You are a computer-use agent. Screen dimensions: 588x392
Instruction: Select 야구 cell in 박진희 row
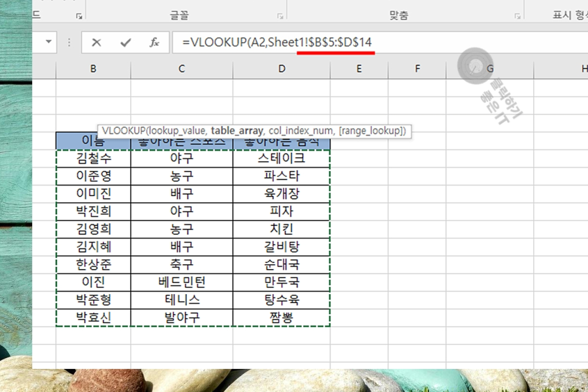pos(181,211)
